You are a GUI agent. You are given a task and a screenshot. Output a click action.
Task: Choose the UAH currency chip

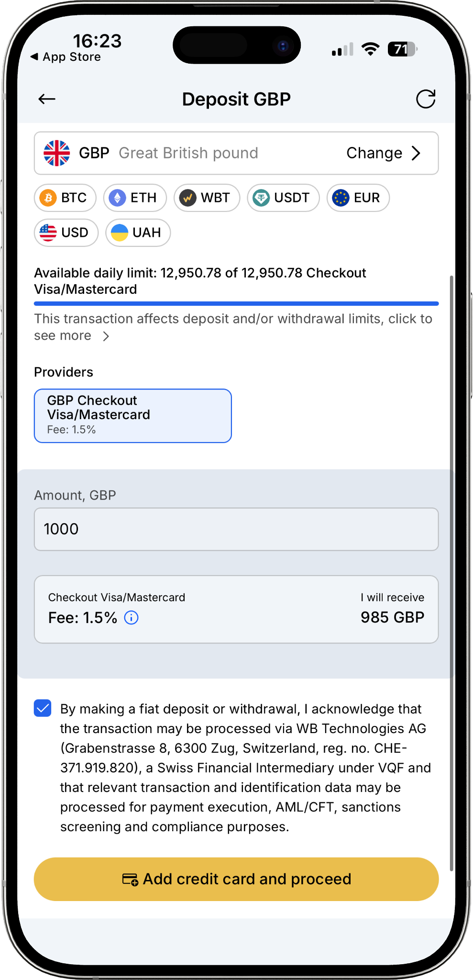point(138,233)
